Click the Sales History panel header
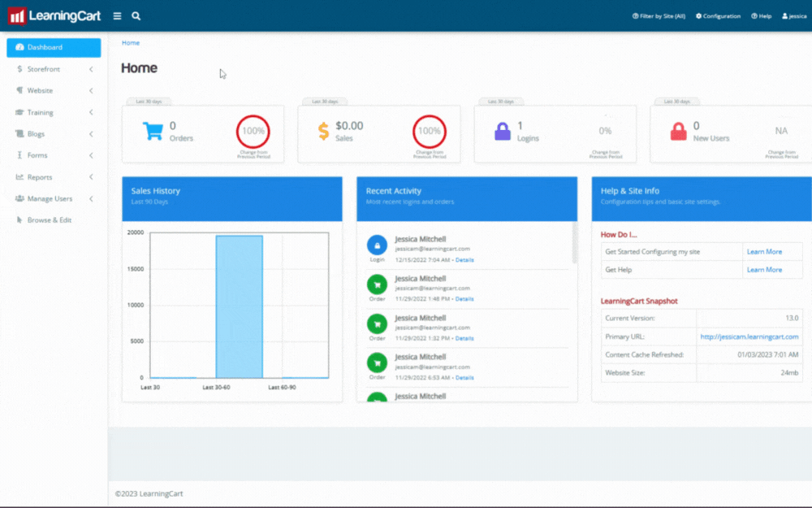 click(232, 199)
